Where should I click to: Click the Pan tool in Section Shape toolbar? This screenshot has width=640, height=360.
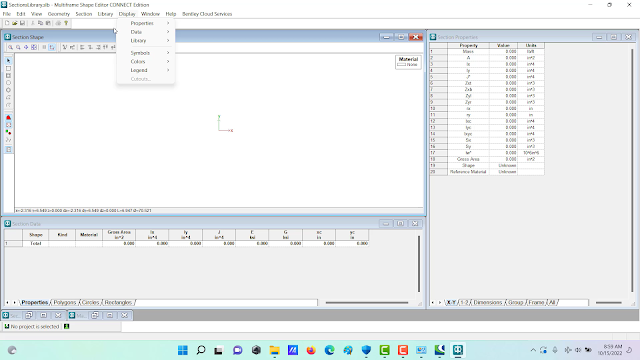click(26, 47)
